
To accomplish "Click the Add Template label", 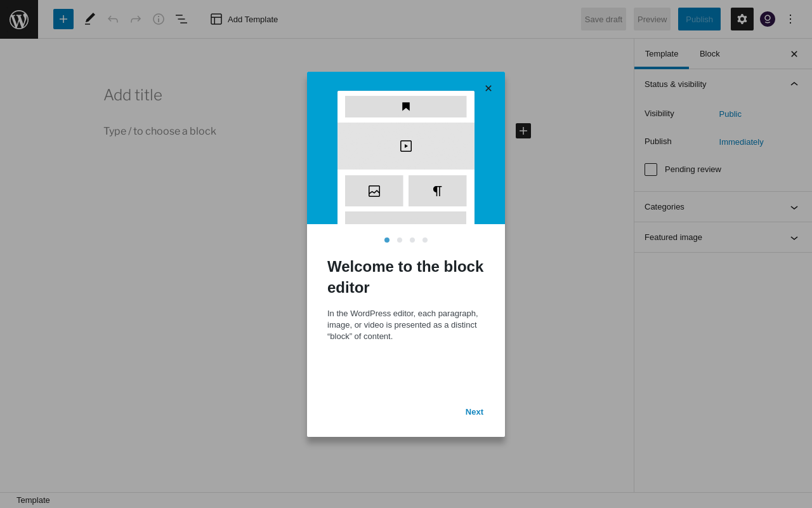I will [252, 19].
